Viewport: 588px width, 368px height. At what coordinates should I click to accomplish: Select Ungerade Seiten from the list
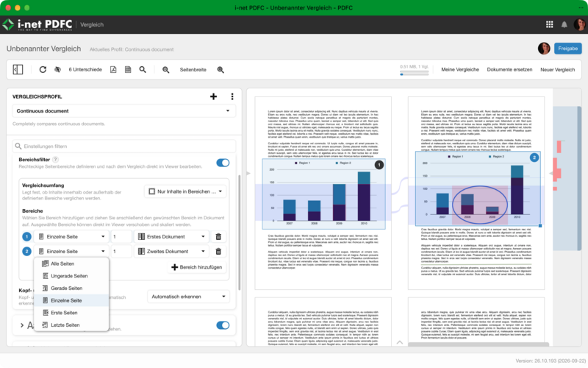(x=71, y=276)
